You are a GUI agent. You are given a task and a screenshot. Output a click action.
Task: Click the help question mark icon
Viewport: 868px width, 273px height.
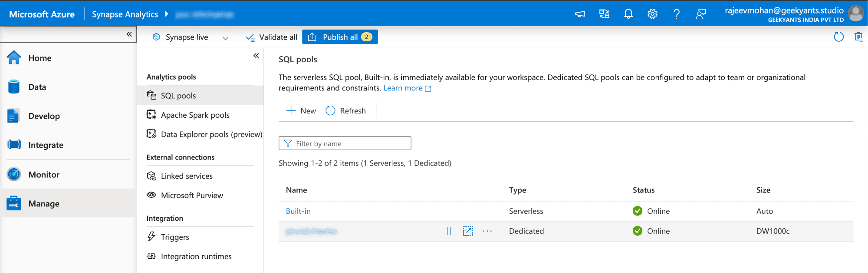[677, 14]
